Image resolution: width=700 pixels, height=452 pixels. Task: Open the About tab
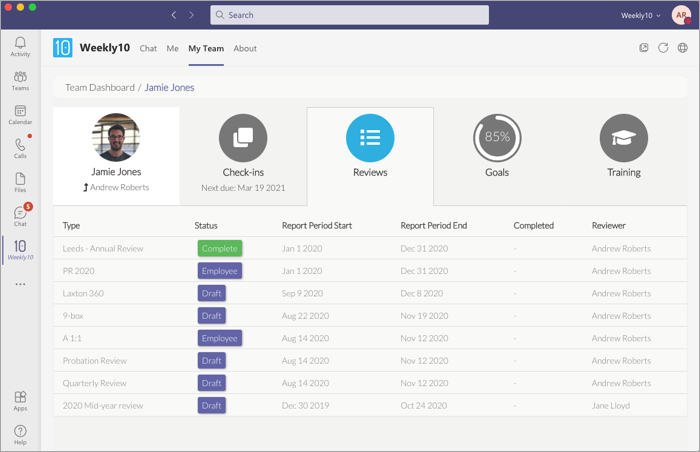(x=245, y=49)
